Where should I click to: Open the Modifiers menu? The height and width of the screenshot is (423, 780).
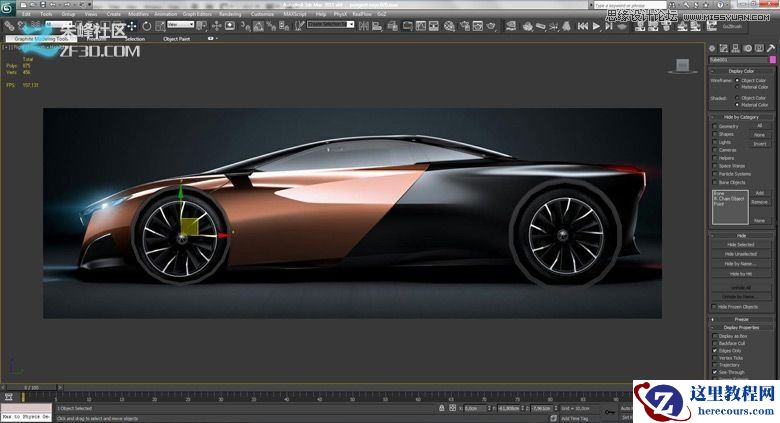click(x=138, y=14)
